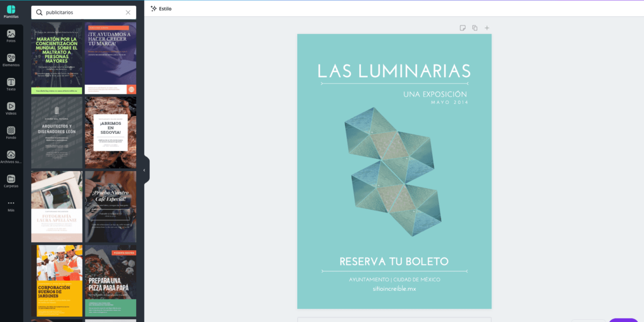644x322 pixels.
Task: Select the Fotografía Laura Apellániz template
Action: (56, 207)
